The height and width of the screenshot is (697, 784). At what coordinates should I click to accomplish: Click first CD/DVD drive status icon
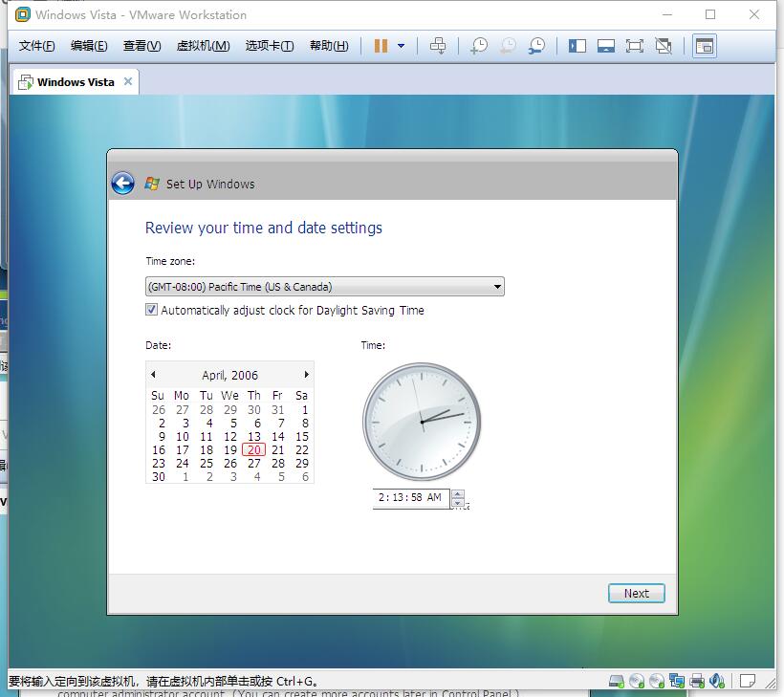[637, 681]
